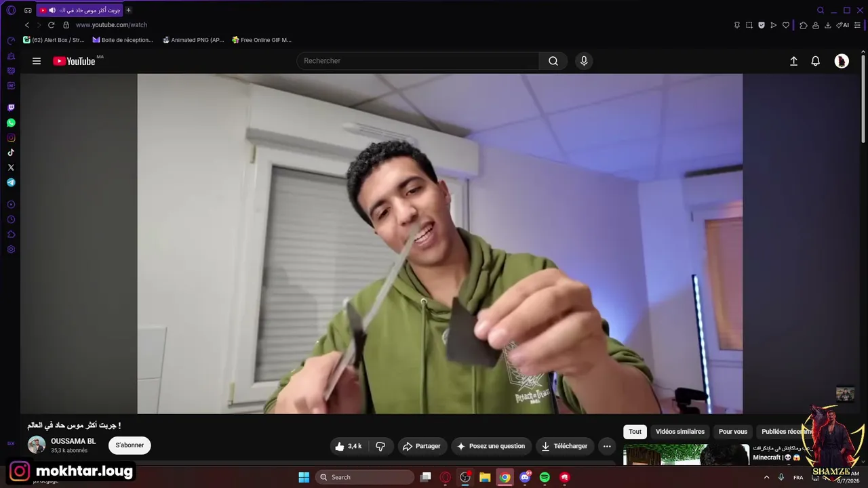The width and height of the screenshot is (868, 488).
Task: Open the Opera GX main menu
Action: point(11,10)
